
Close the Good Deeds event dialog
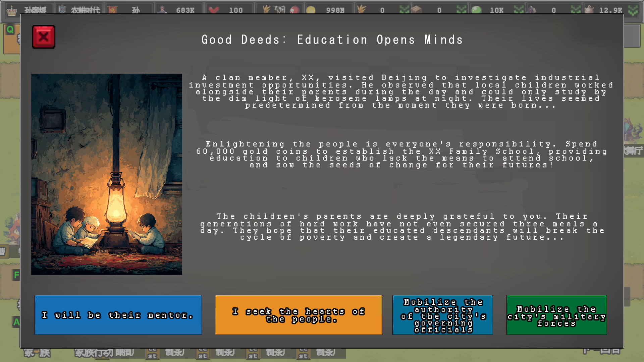click(44, 37)
